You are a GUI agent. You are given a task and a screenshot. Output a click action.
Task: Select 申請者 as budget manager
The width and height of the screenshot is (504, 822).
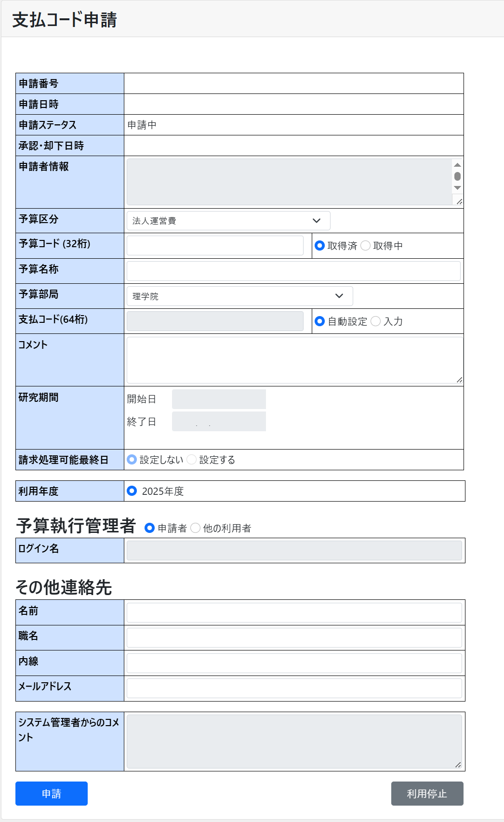tap(150, 528)
